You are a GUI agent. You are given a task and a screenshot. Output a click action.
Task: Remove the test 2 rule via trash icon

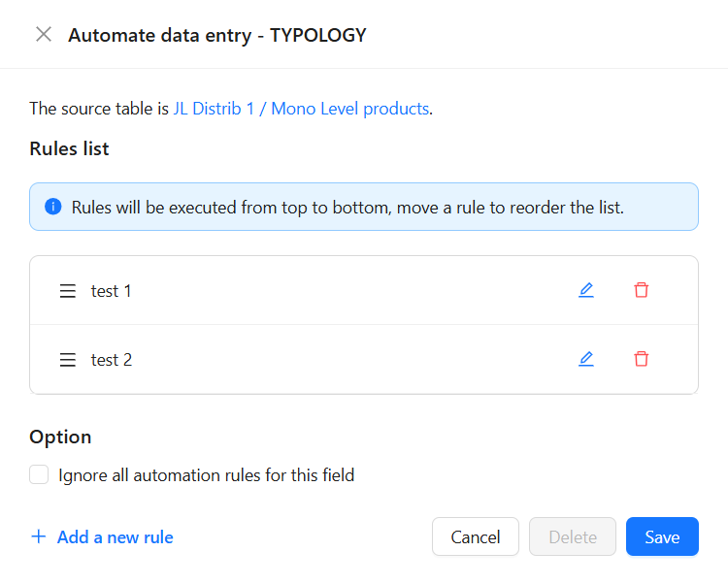(x=641, y=359)
